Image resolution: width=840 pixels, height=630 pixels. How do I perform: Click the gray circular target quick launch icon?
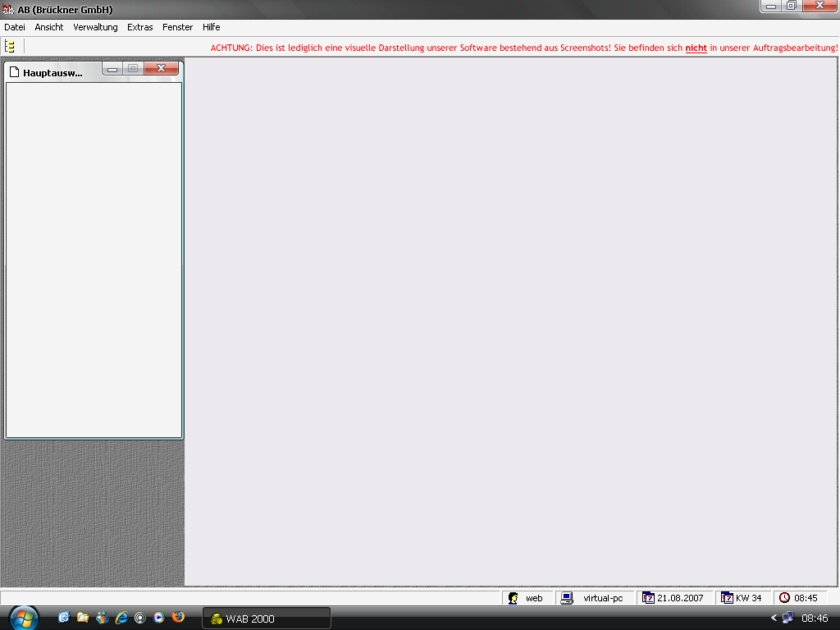click(139, 618)
